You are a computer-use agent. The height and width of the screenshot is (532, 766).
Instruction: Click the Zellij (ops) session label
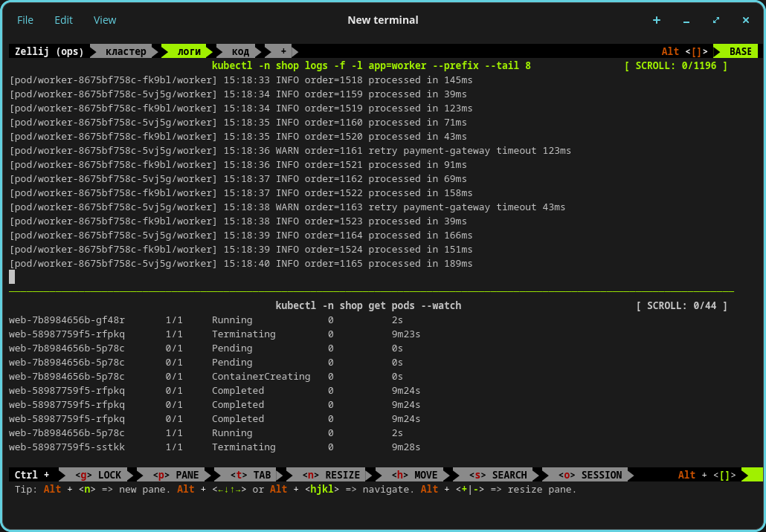49,51
